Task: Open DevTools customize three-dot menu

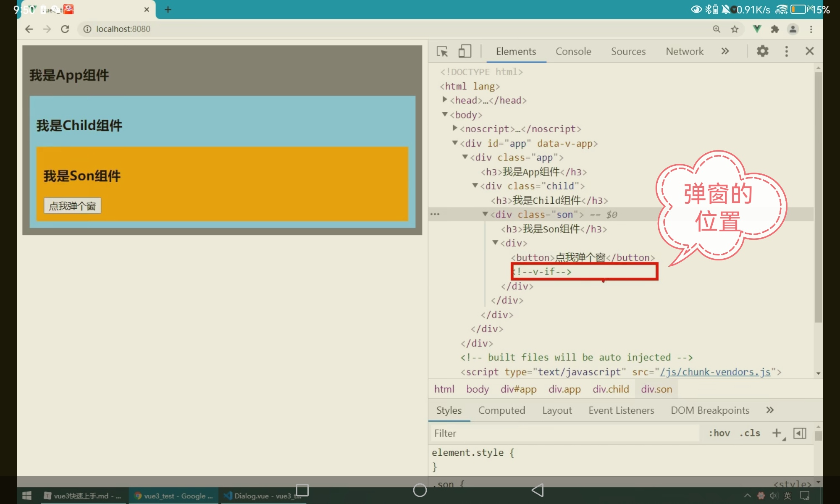Action: 786,51
